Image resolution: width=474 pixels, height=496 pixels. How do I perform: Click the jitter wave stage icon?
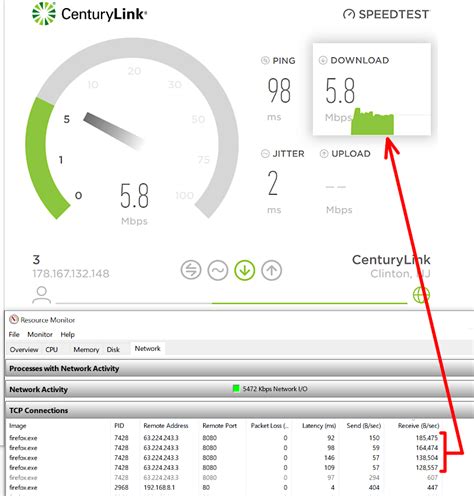point(218,270)
